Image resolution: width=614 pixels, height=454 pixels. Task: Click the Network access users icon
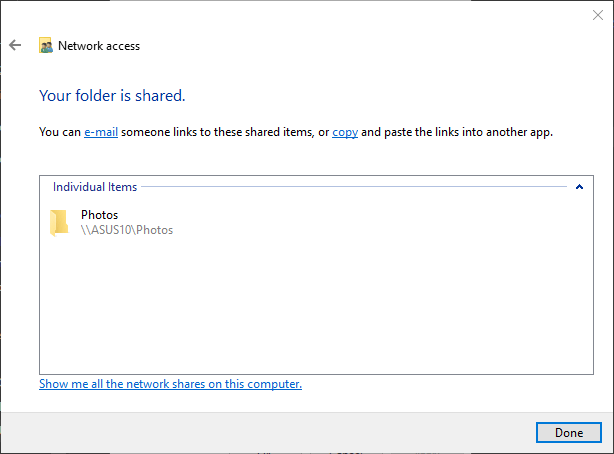(x=46, y=45)
